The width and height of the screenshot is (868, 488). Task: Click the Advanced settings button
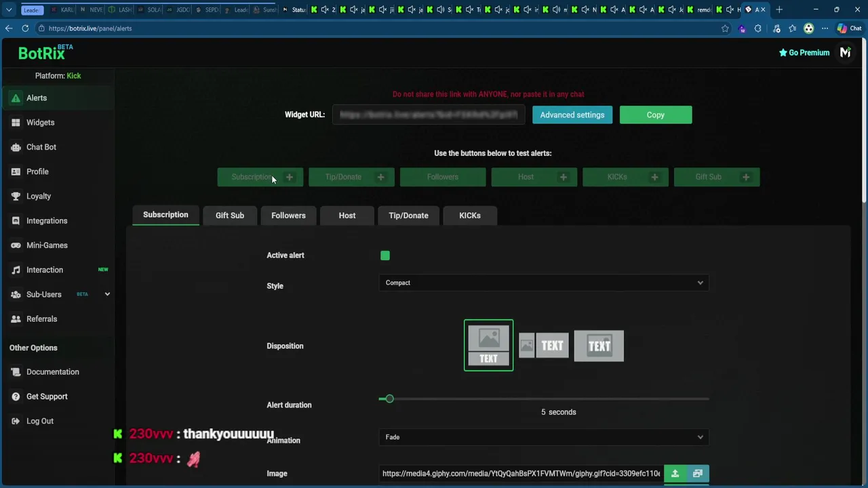pos(572,115)
